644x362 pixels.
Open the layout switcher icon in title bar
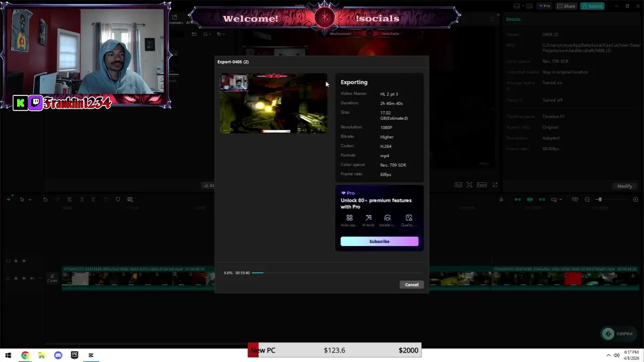(517, 6)
